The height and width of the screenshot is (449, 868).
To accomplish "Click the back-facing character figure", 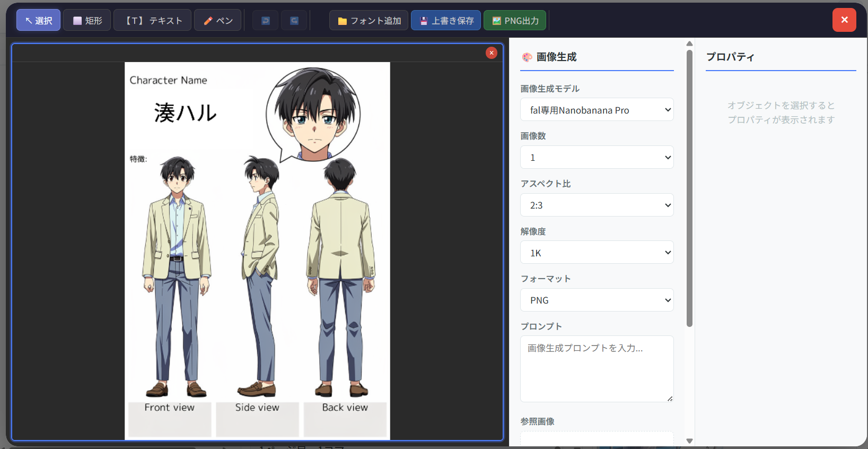I will pos(341,278).
